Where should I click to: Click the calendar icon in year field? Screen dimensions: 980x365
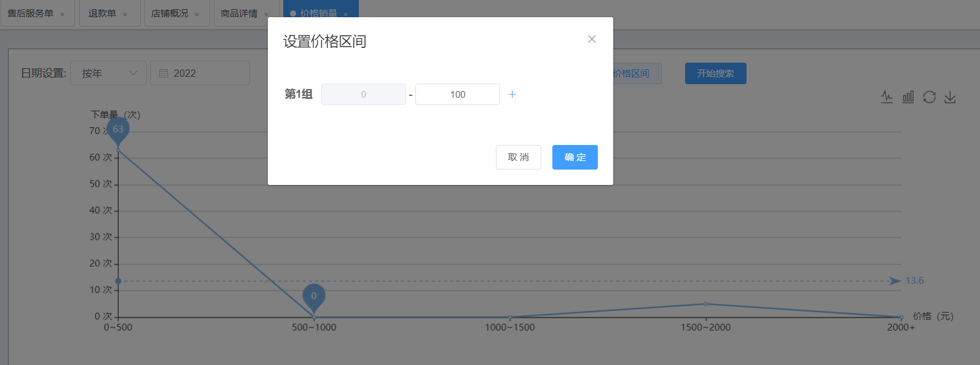[163, 73]
